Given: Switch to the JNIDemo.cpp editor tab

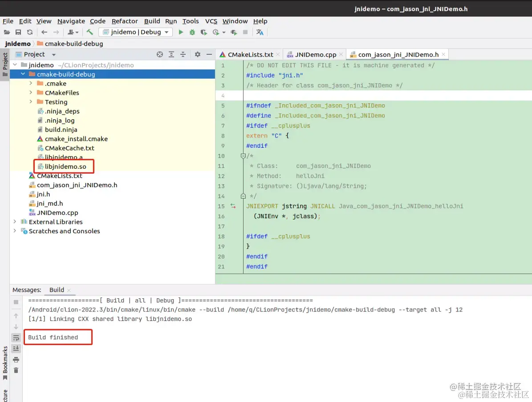Looking at the screenshot, I should 315,55.
